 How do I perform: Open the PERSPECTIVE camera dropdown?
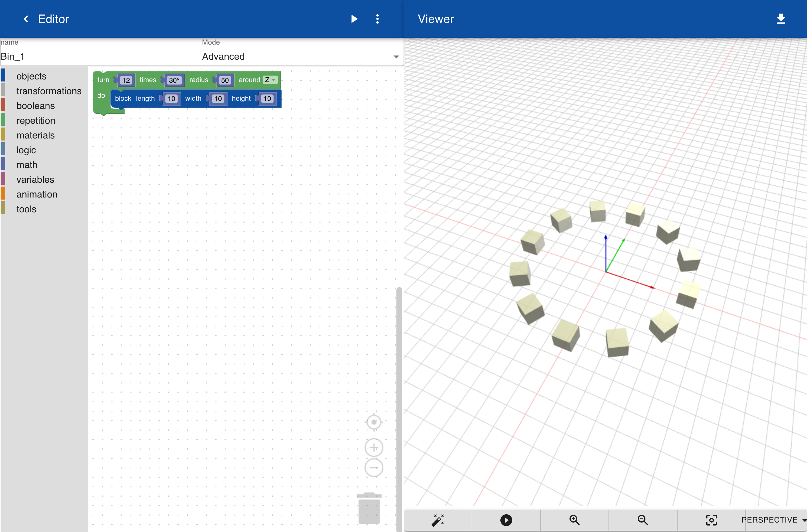click(x=774, y=520)
